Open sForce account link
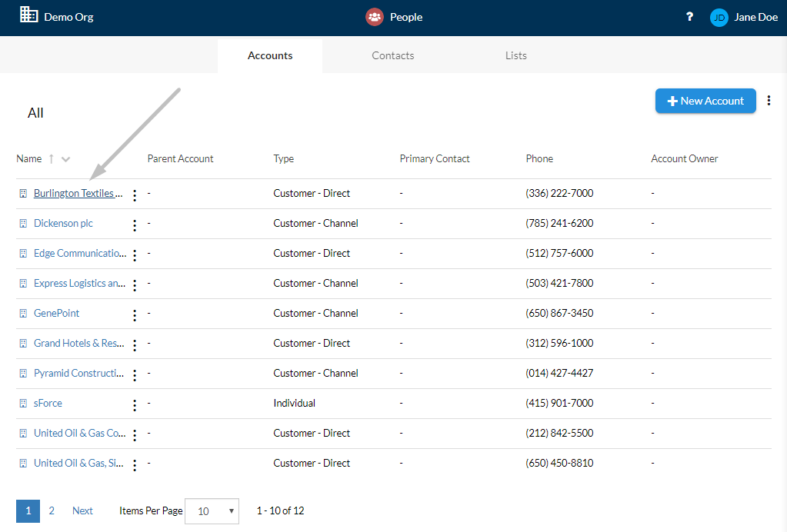 coord(48,403)
